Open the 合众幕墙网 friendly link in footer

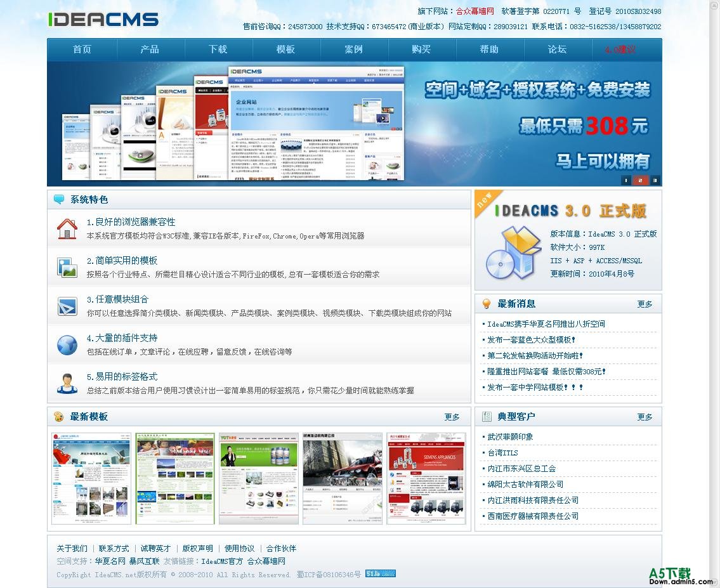[x=266, y=561]
